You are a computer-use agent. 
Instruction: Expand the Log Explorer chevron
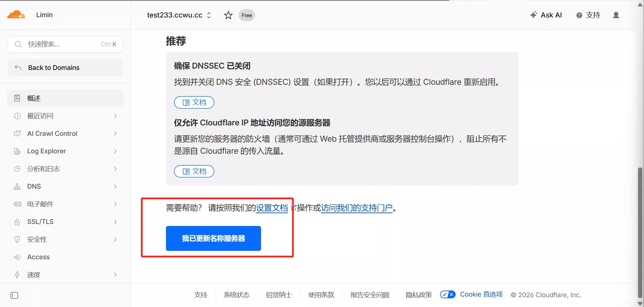click(115, 151)
